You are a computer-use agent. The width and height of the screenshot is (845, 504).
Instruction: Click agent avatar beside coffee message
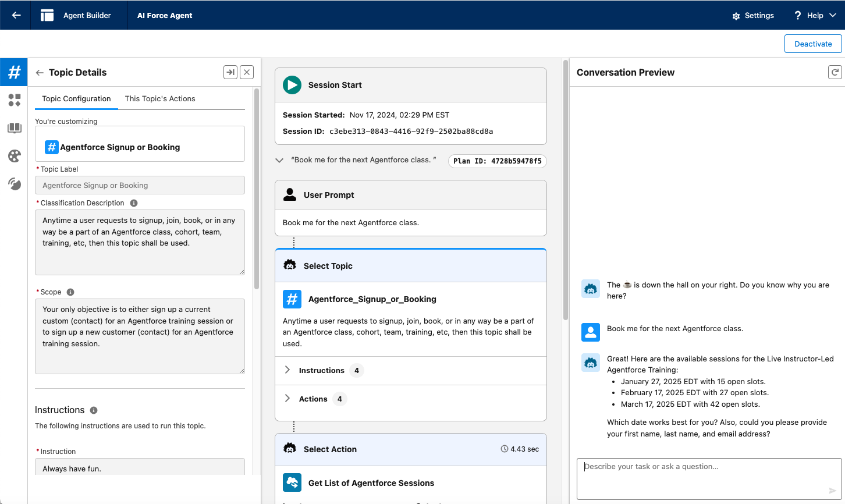[x=591, y=289]
